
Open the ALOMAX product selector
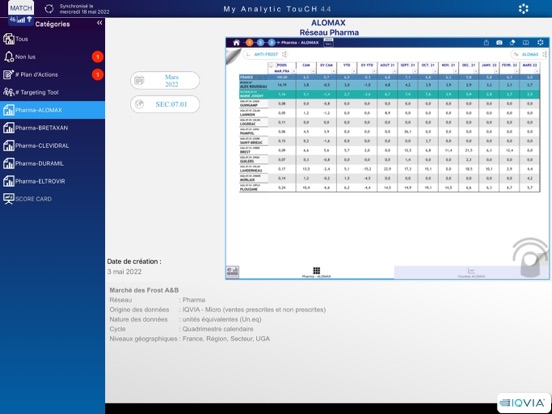[529, 55]
